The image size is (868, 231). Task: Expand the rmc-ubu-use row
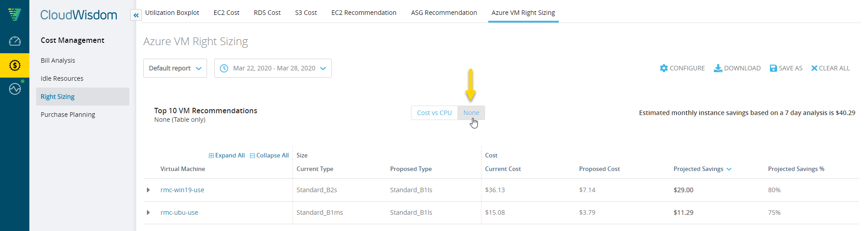[x=148, y=213]
